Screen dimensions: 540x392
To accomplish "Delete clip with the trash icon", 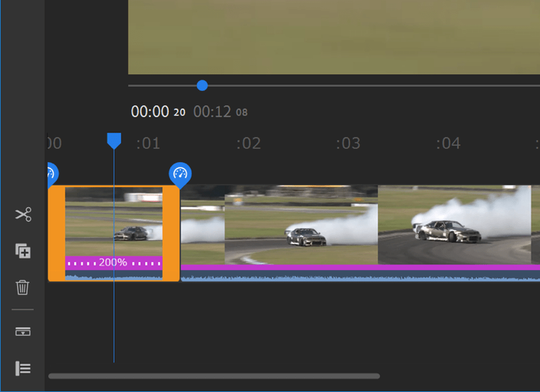I will coord(23,288).
